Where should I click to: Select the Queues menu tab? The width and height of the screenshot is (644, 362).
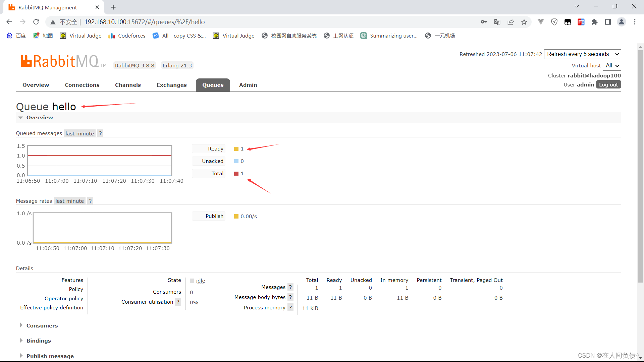213,85
